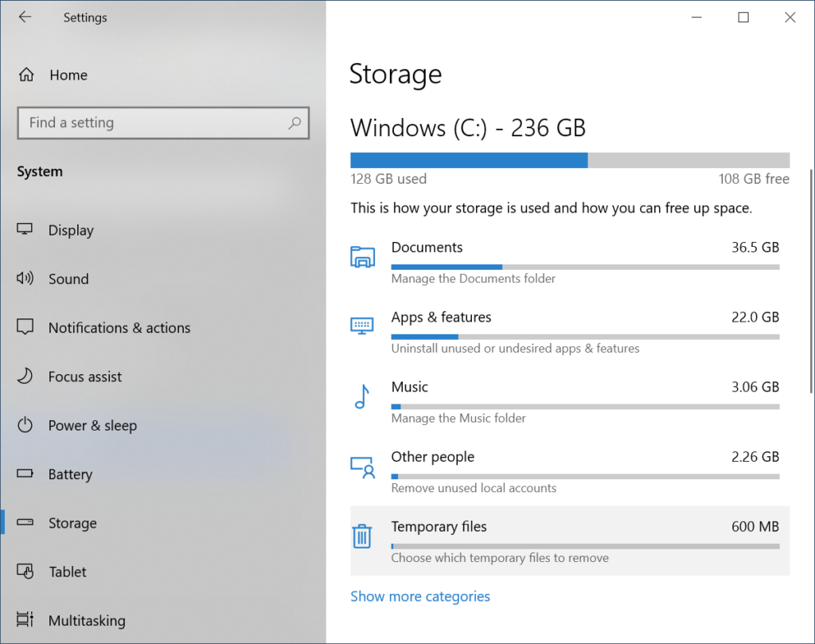Click 'Manage the Documents folder' text
The height and width of the screenshot is (644, 815).
pyautogui.click(x=473, y=279)
